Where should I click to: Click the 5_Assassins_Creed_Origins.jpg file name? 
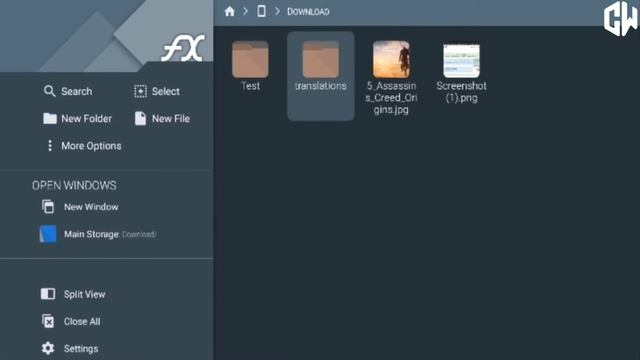point(391,98)
